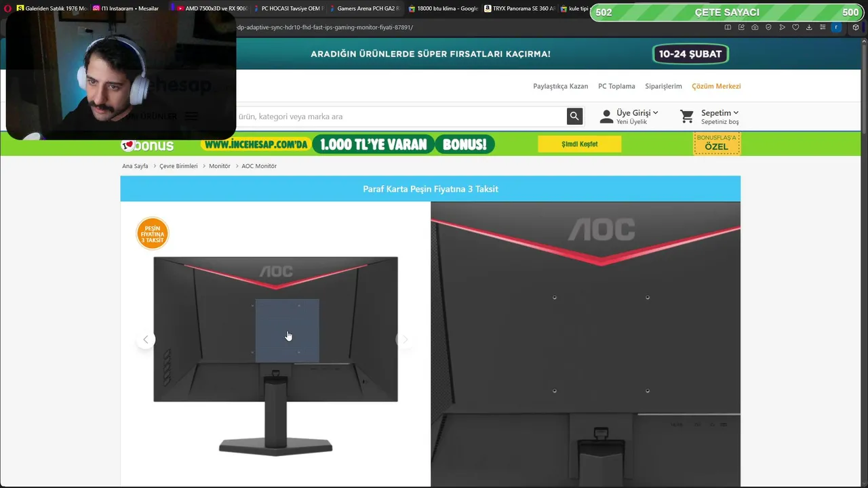Switch to AMD 7500x3D ve RX 9060 tab
This screenshot has height=488, width=868.
click(212, 9)
